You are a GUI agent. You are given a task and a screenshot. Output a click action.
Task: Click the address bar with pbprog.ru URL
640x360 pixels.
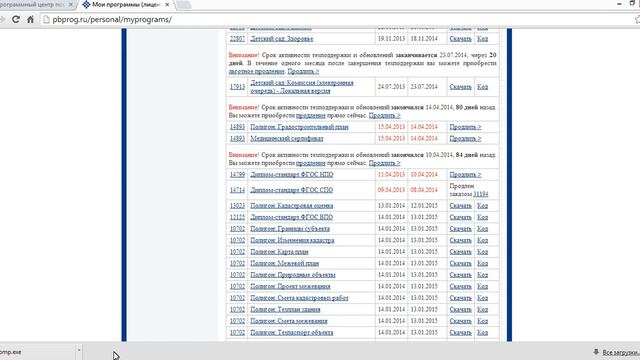(327, 19)
